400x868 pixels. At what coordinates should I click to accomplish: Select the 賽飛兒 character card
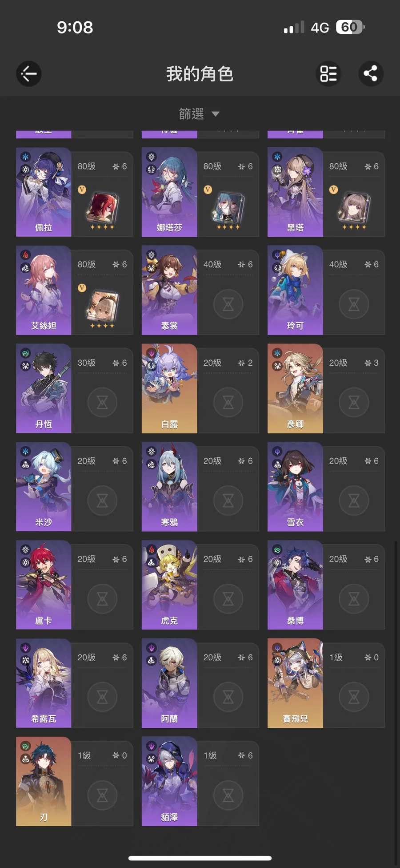pyautogui.click(x=326, y=683)
